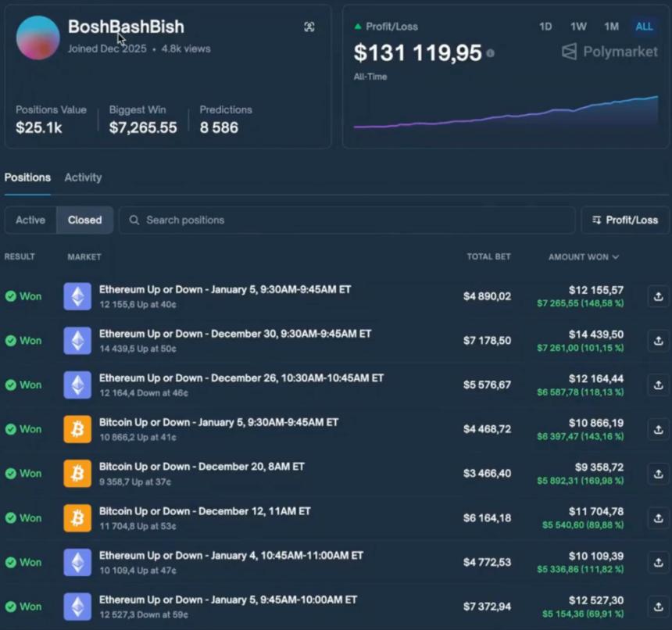Switch to the Activity tab
672x630 pixels.
83,177
